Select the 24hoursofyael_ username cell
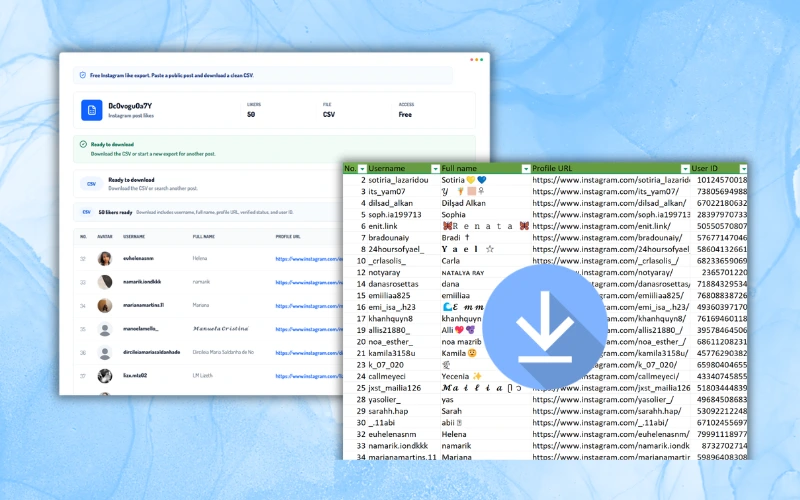This screenshot has width=800, height=500. tap(403, 249)
